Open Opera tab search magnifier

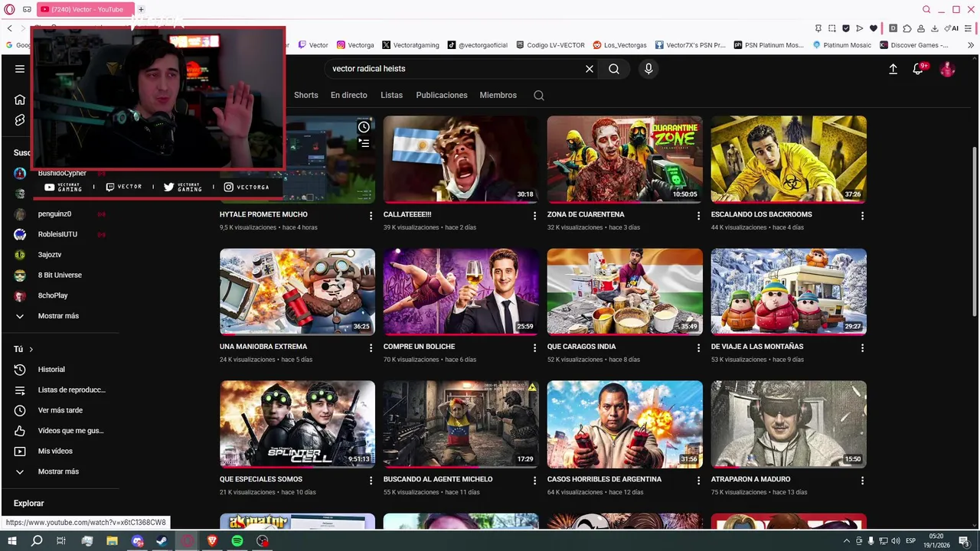926,9
